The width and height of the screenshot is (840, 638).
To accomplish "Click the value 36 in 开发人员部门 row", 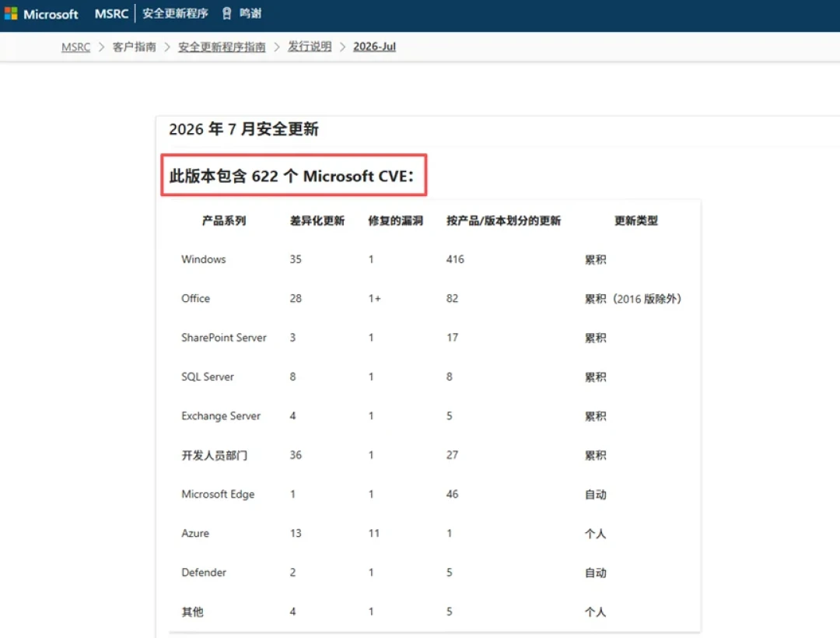I will click(x=296, y=455).
